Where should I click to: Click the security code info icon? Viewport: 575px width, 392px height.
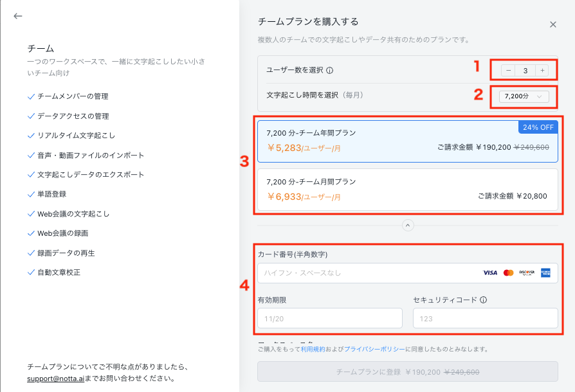pyautogui.click(x=483, y=299)
